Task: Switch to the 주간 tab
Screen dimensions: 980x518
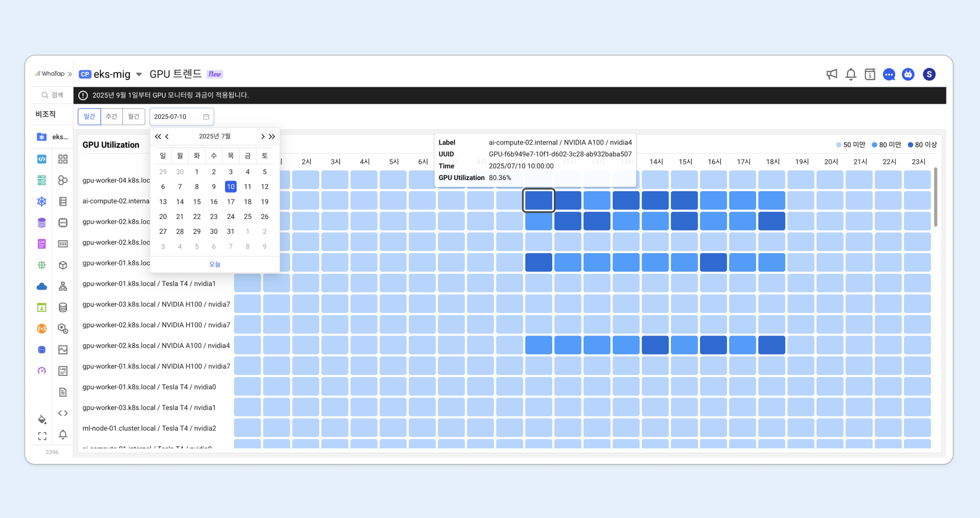Action: coord(111,117)
